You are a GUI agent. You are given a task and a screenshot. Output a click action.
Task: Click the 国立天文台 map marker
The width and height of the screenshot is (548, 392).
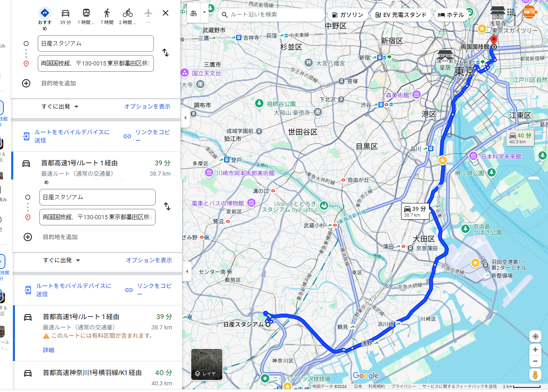tap(185, 73)
